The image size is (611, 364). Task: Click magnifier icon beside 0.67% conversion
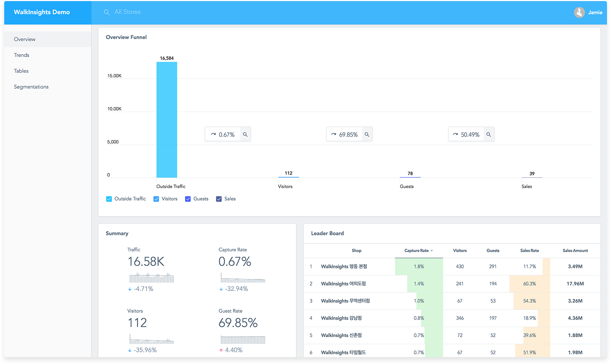(245, 134)
